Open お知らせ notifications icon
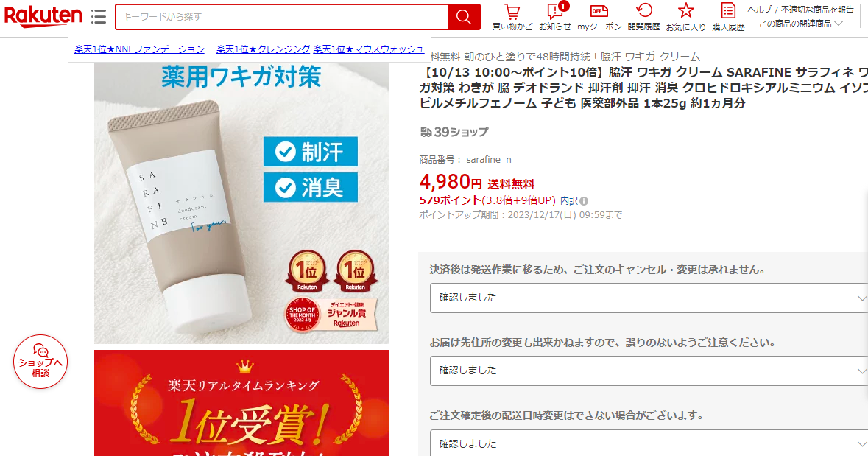 [x=555, y=17]
